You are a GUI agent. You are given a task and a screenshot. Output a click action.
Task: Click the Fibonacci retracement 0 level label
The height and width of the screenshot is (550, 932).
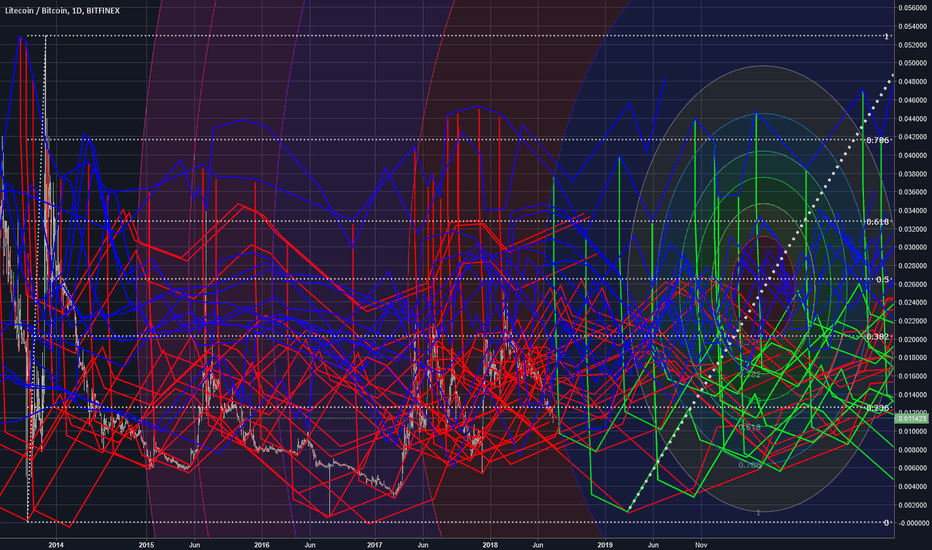[886, 523]
